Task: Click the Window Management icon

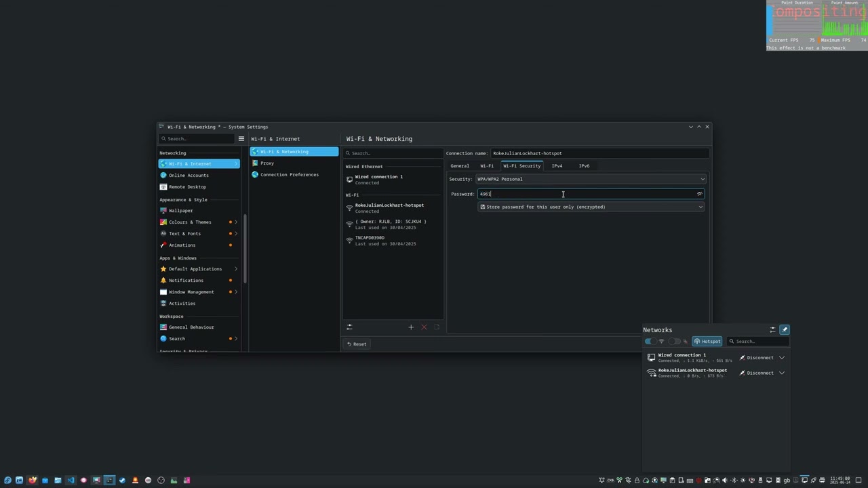Action: [x=163, y=292]
